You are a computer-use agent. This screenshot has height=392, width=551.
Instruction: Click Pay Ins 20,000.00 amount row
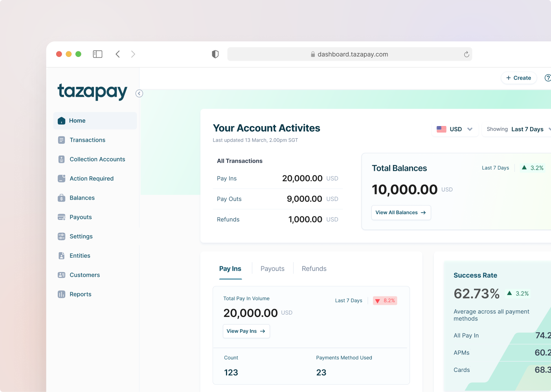pos(277,178)
